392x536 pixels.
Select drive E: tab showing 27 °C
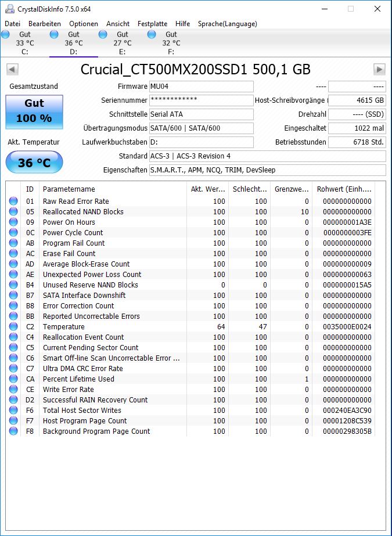click(123, 43)
